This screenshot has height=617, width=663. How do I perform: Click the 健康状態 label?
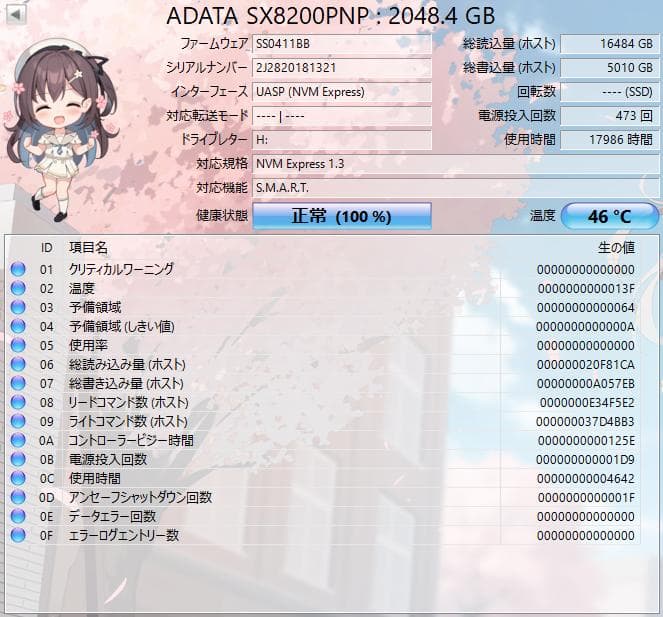pos(222,216)
